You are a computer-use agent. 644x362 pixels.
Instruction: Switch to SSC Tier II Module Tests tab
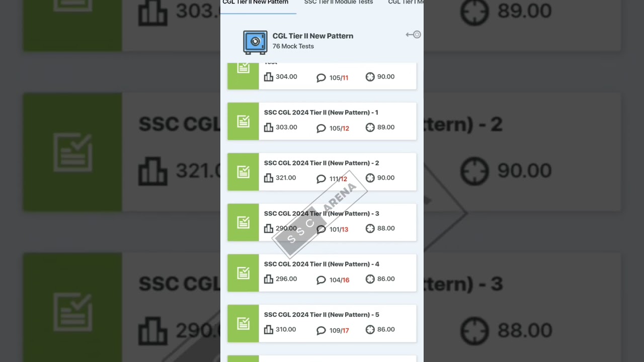coord(339,3)
